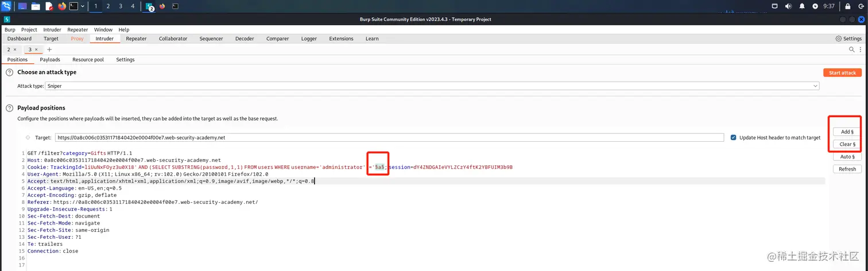
Task: Switch to the Extensions tab
Action: 341,38
